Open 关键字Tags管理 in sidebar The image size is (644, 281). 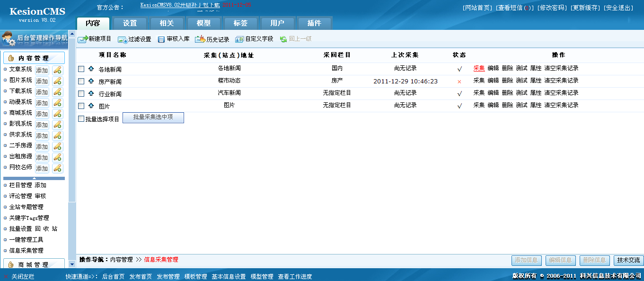[x=29, y=218]
